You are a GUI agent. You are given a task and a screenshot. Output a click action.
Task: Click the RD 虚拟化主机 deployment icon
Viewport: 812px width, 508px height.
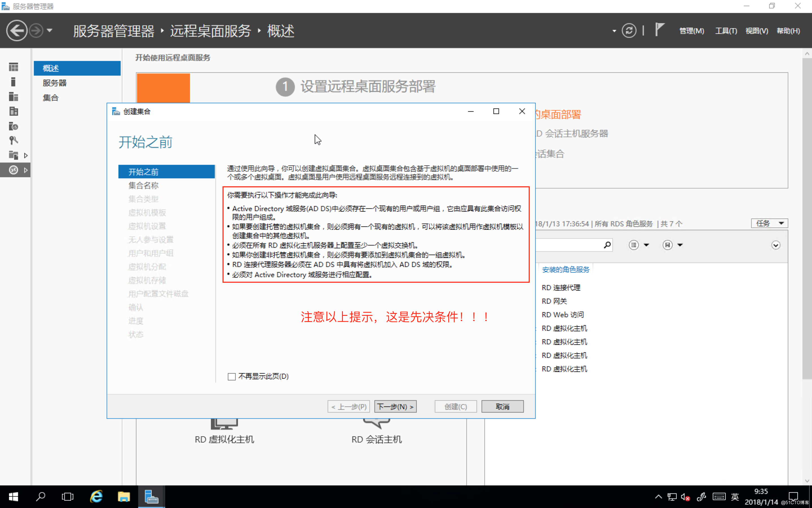pos(224,424)
